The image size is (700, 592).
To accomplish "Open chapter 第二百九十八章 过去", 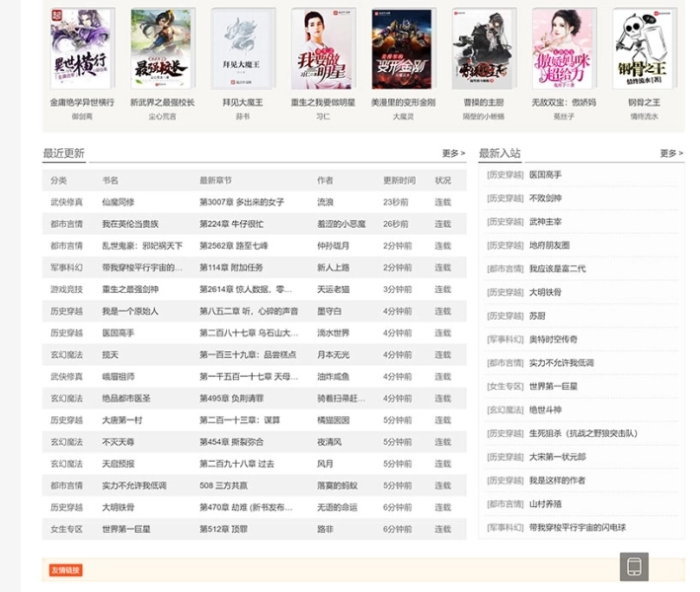I will (237, 464).
